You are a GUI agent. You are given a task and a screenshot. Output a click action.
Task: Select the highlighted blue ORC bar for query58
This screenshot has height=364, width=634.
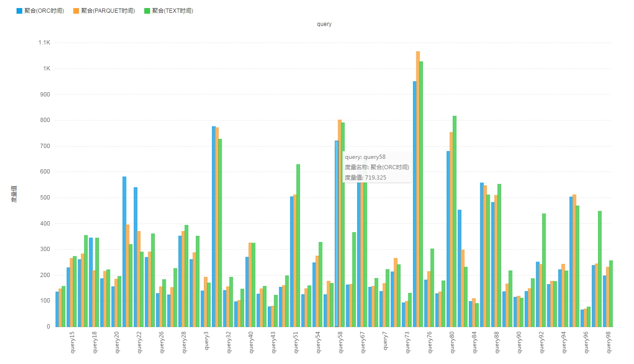(336, 236)
